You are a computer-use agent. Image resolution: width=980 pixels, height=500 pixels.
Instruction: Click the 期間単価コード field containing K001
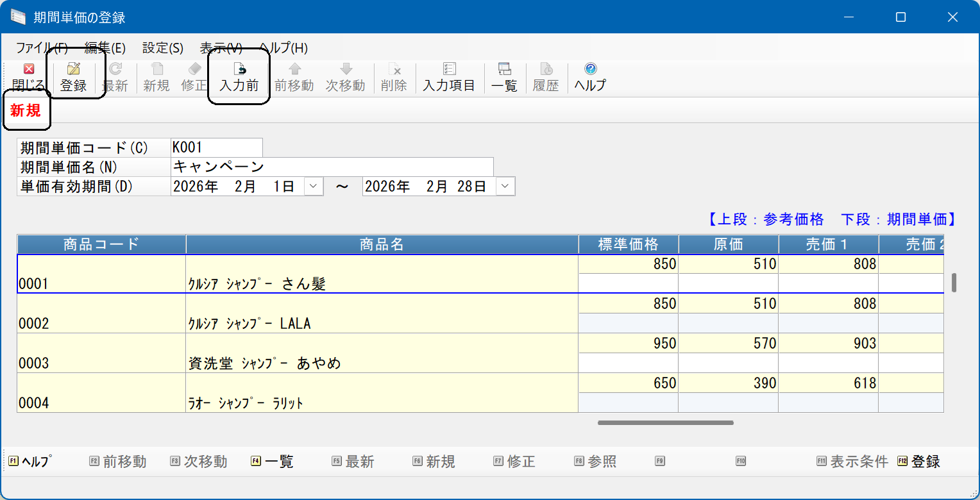pyautogui.click(x=217, y=147)
